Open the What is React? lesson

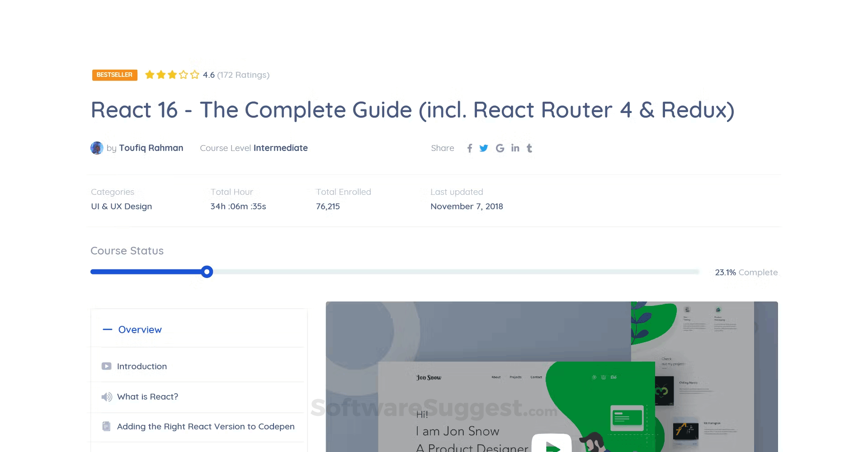pyautogui.click(x=147, y=397)
